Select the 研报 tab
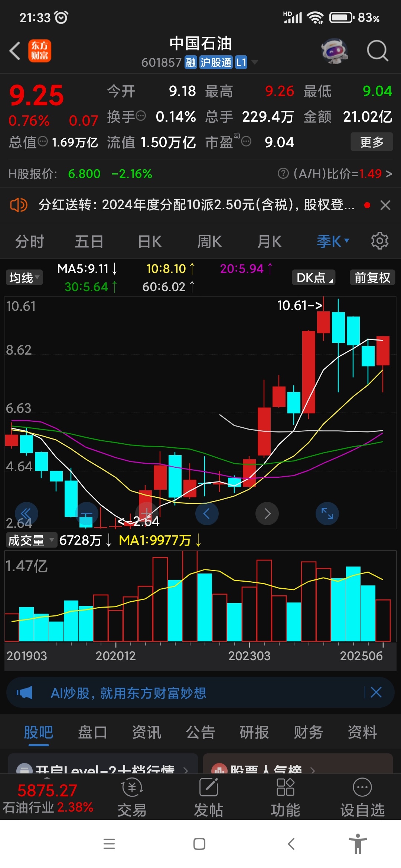Screen dimensions: 401x868 pyautogui.click(x=254, y=732)
